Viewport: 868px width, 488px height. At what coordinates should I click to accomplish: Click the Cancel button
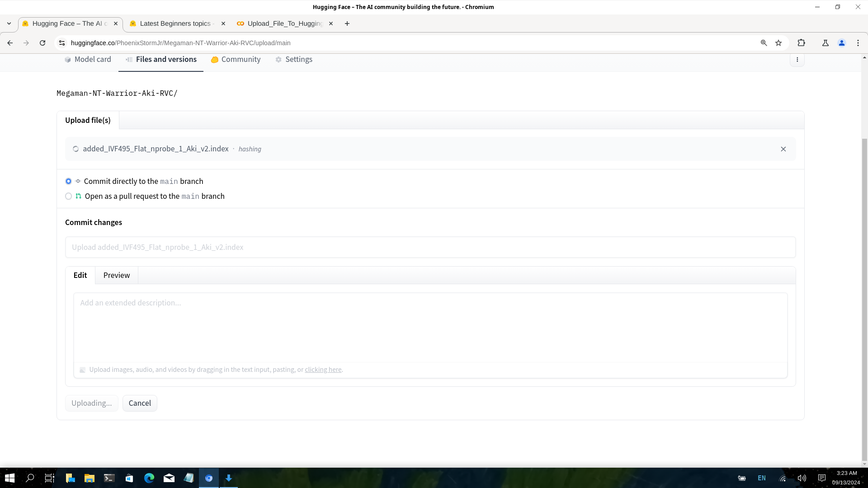(140, 403)
